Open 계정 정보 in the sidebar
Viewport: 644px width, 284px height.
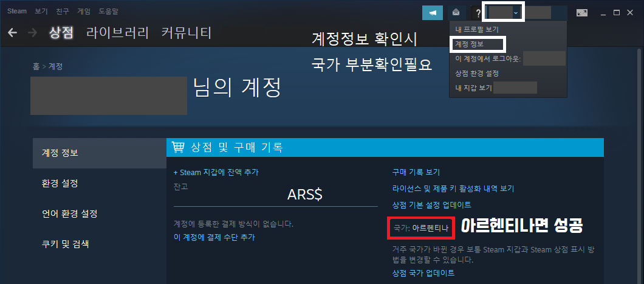point(100,153)
